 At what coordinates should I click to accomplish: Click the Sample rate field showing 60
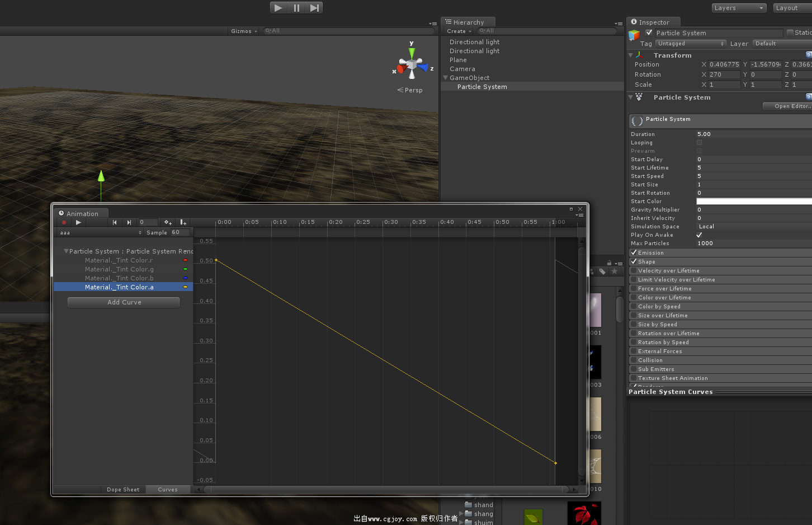(x=180, y=233)
